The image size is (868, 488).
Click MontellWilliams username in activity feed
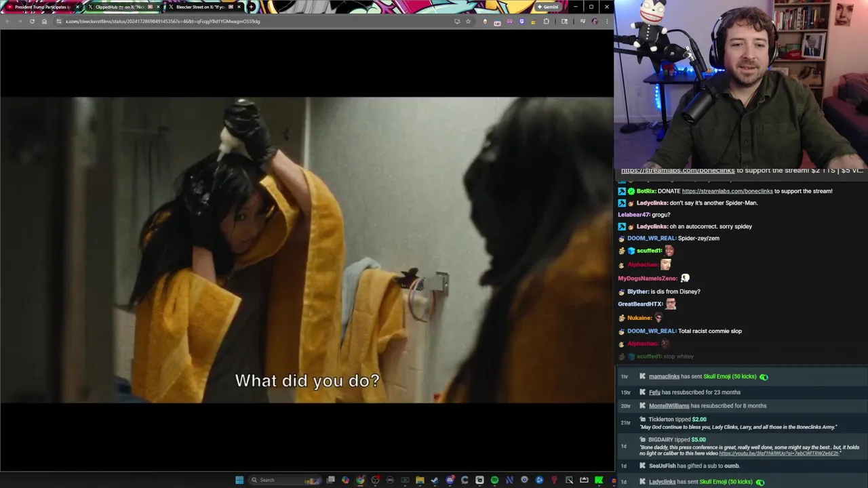(x=669, y=405)
